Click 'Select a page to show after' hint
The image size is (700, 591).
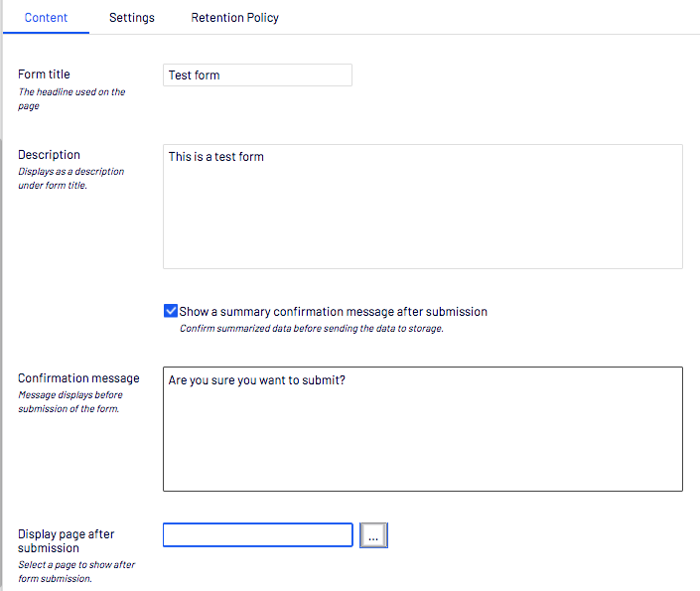[x=76, y=571]
